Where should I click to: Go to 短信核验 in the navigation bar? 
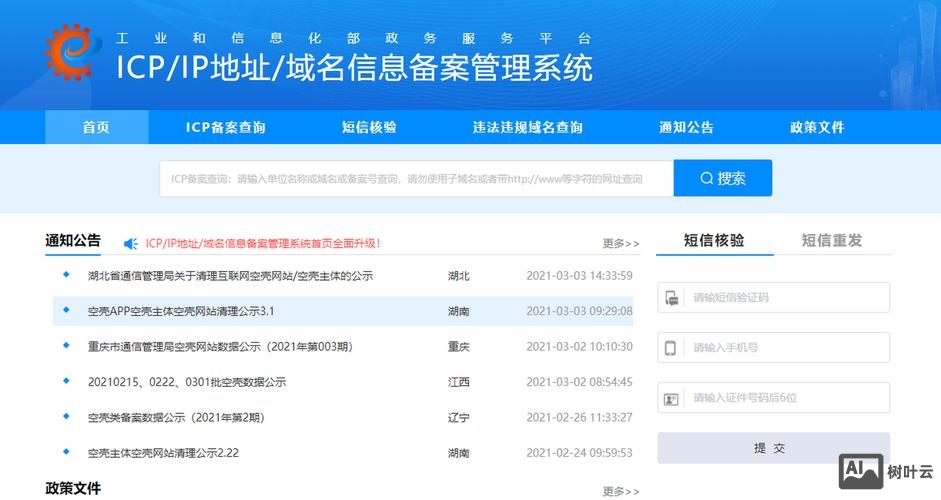pyautogui.click(x=369, y=127)
